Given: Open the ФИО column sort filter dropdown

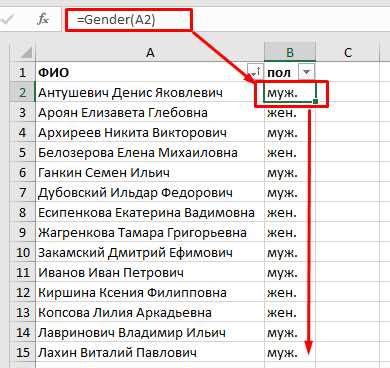Looking at the screenshot, I should 255,72.
